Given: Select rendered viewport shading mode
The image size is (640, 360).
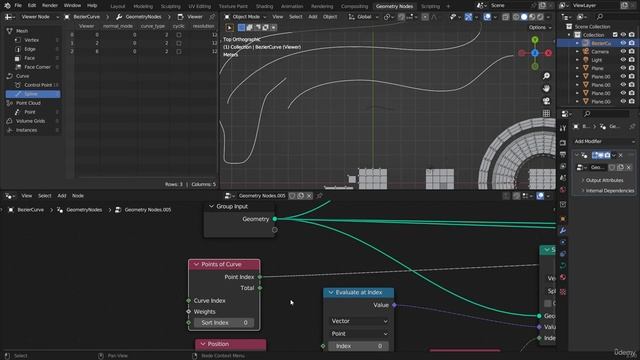Looking at the screenshot, I should coord(540,17).
